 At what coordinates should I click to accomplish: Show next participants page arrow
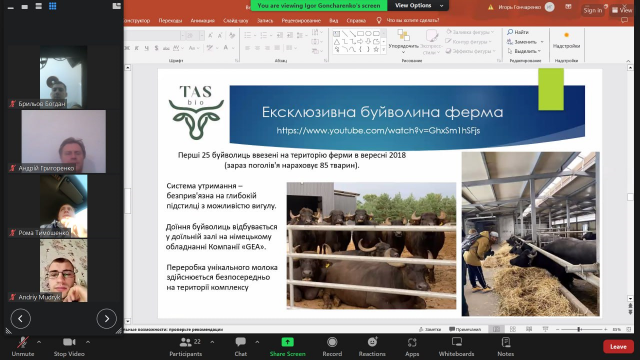107,319
